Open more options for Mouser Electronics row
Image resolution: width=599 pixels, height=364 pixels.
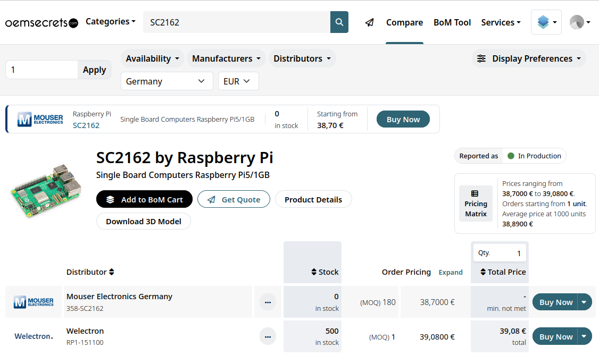pyautogui.click(x=268, y=302)
